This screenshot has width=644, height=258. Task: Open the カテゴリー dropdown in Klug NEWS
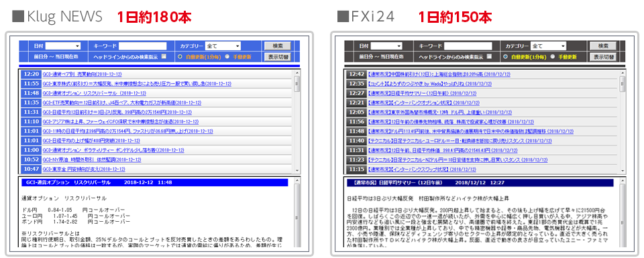point(223,46)
